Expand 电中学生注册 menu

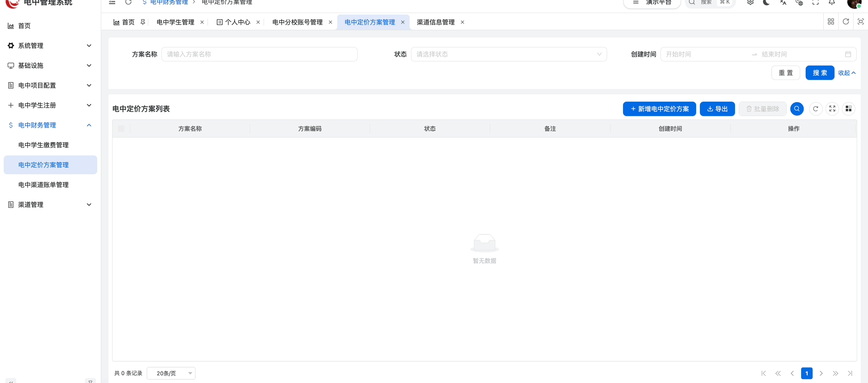[50, 105]
